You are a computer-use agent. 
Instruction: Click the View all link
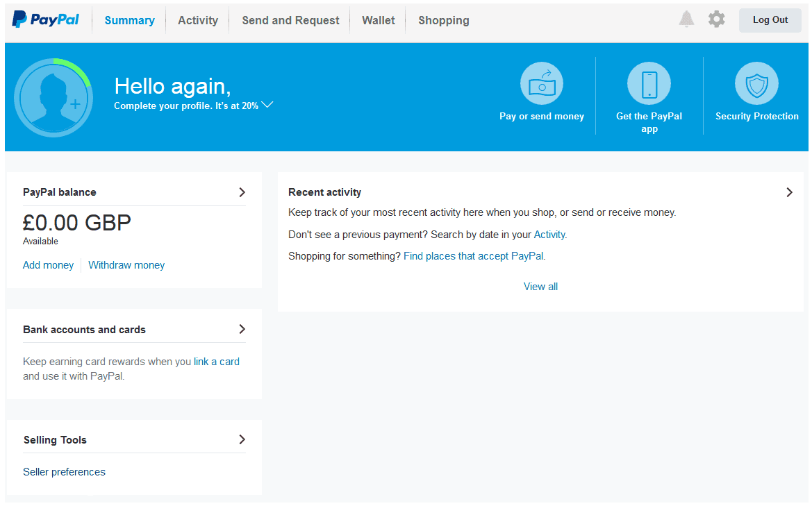coord(540,287)
